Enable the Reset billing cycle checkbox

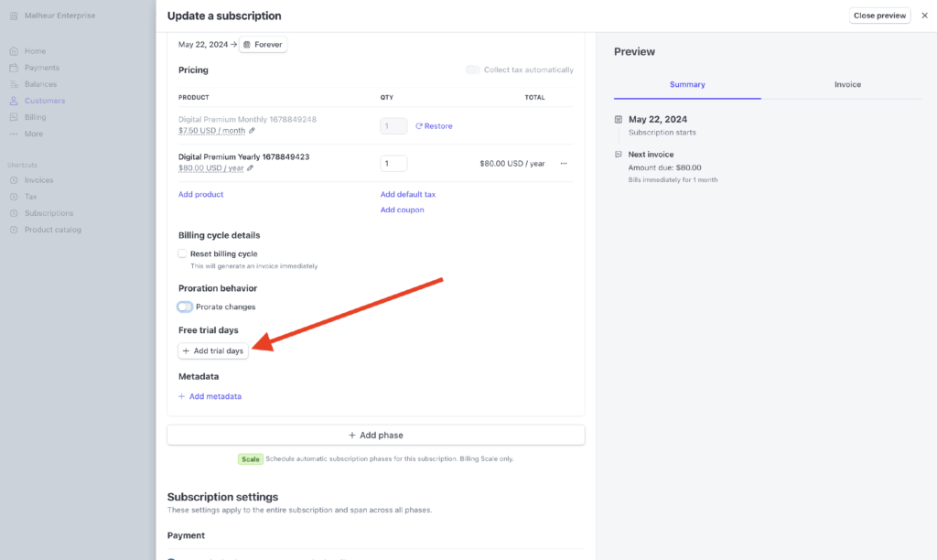point(183,253)
